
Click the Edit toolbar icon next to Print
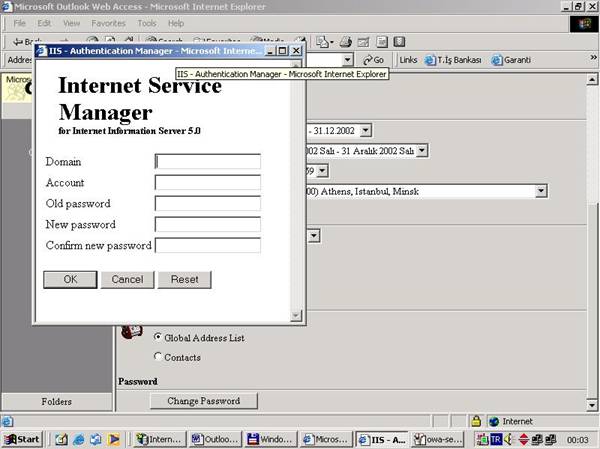363,42
